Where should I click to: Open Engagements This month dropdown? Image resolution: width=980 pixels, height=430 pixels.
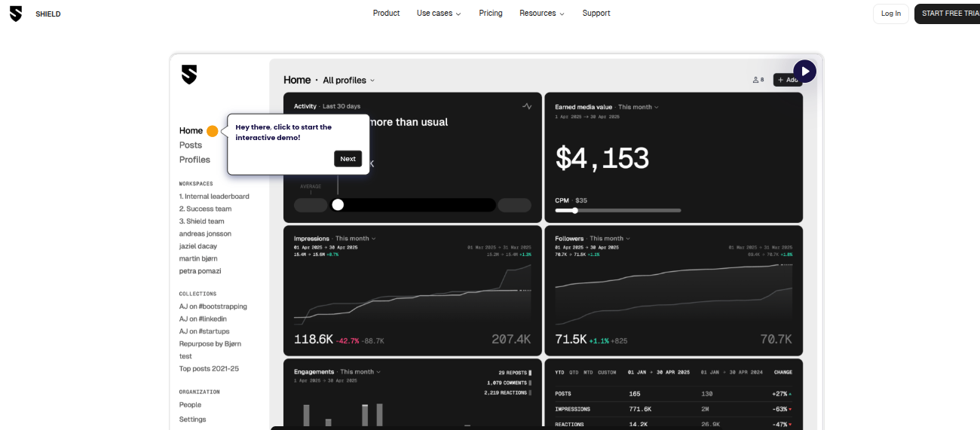point(360,372)
